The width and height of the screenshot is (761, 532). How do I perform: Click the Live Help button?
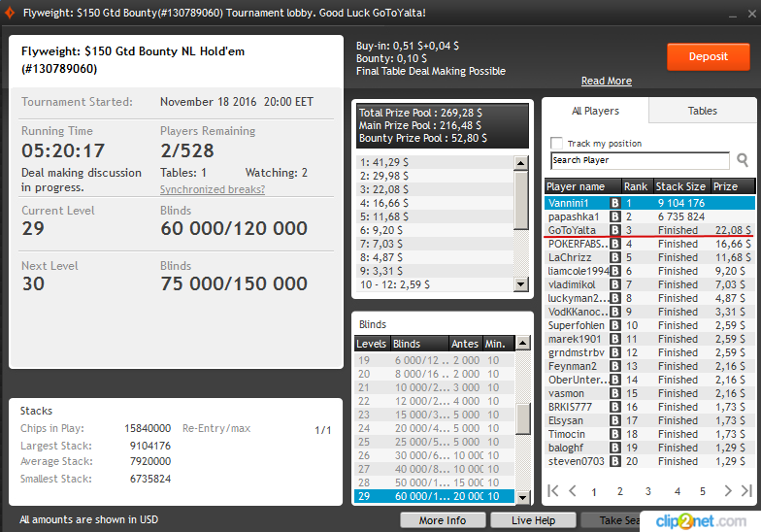(533, 520)
